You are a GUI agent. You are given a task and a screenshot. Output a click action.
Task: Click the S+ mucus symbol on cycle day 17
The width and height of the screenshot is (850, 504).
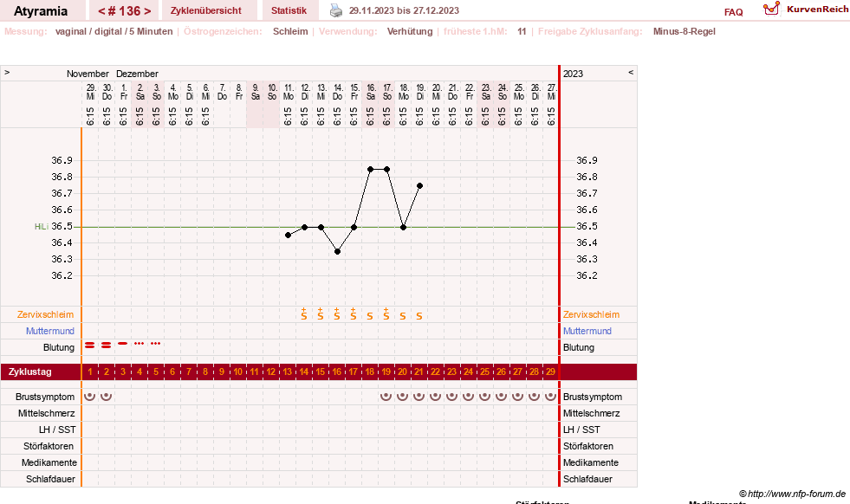[353, 313]
